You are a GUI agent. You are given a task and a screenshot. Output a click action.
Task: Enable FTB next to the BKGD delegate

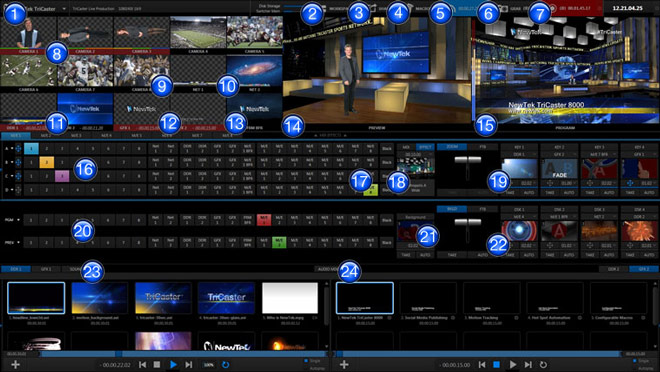(483, 209)
